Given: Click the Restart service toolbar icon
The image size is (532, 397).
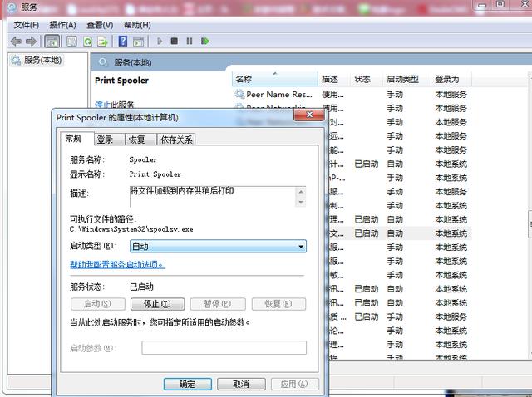Looking at the screenshot, I should click(205, 41).
